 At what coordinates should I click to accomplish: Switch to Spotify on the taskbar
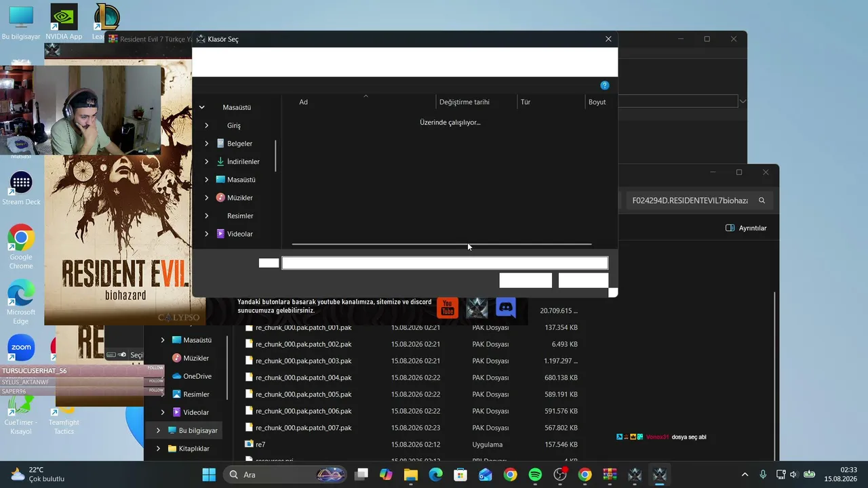(x=535, y=474)
